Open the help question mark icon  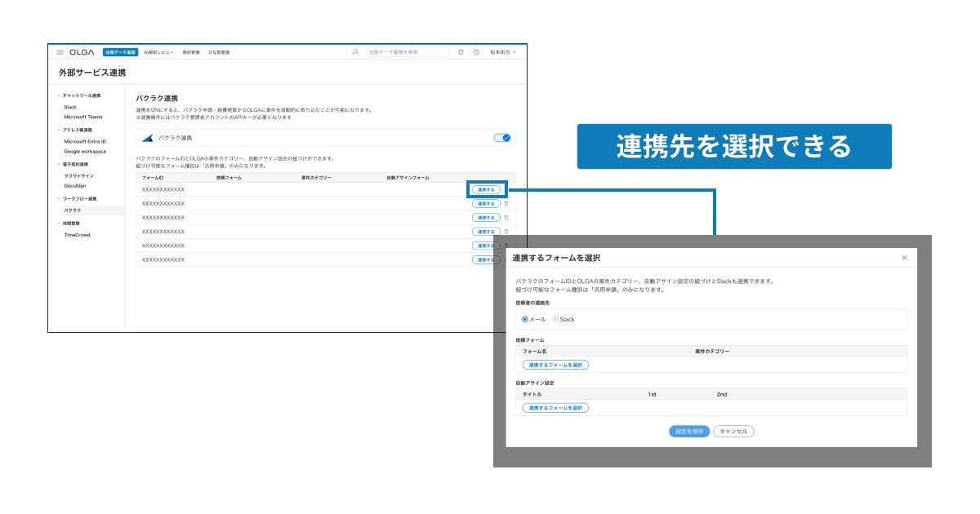476,52
